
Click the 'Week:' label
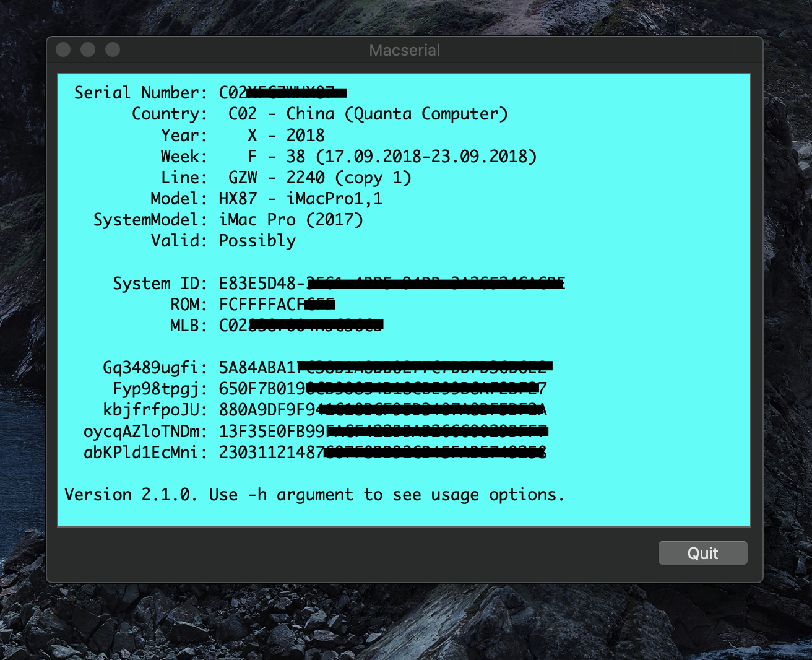pyautogui.click(x=184, y=156)
